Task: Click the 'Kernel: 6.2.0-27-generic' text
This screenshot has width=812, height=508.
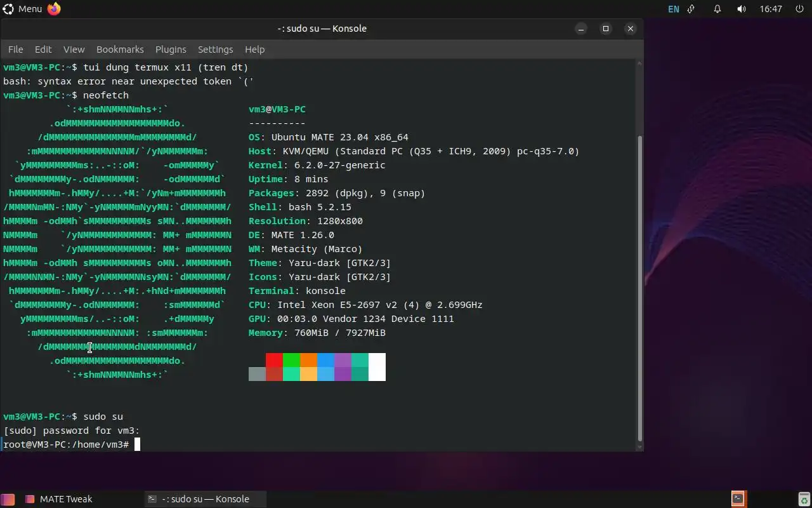Action: click(x=317, y=165)
